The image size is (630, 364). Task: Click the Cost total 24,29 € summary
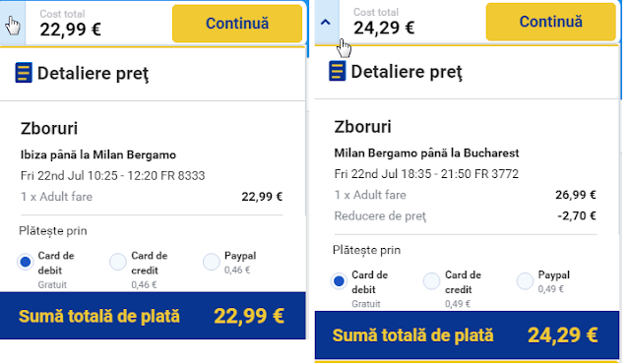[384, 22]
